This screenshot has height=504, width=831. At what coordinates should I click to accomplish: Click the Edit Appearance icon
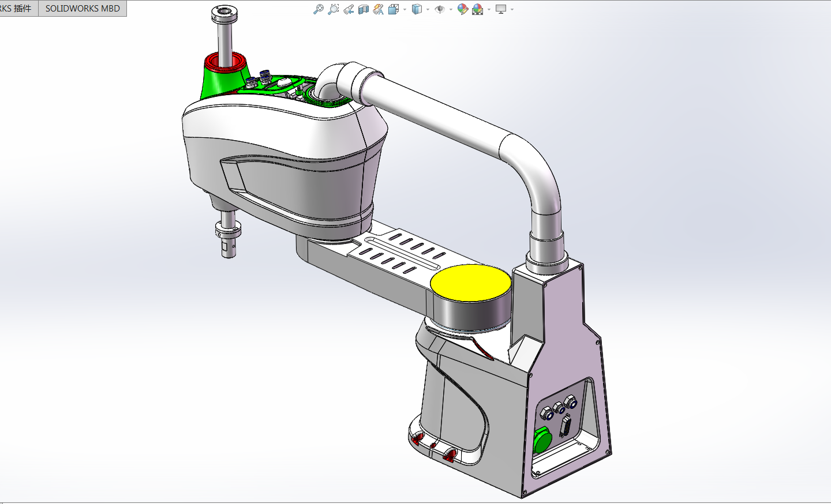point(462,9)
